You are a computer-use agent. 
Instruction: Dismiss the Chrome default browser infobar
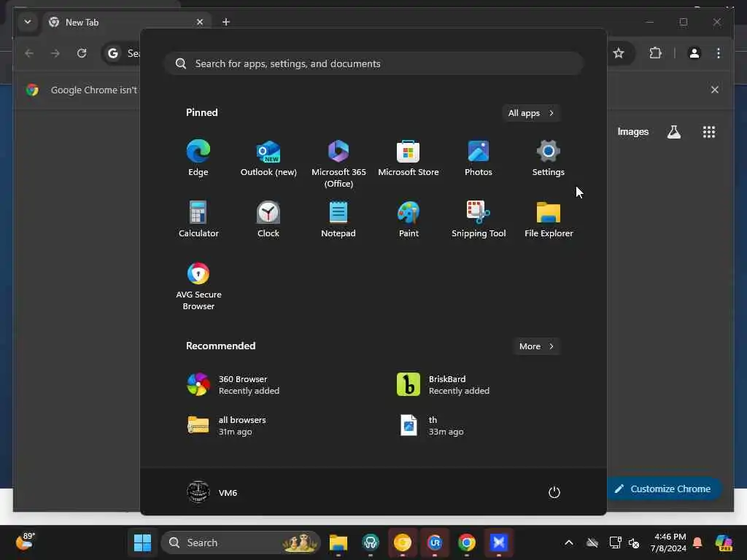pyautogui.click(x=715, y=90)
